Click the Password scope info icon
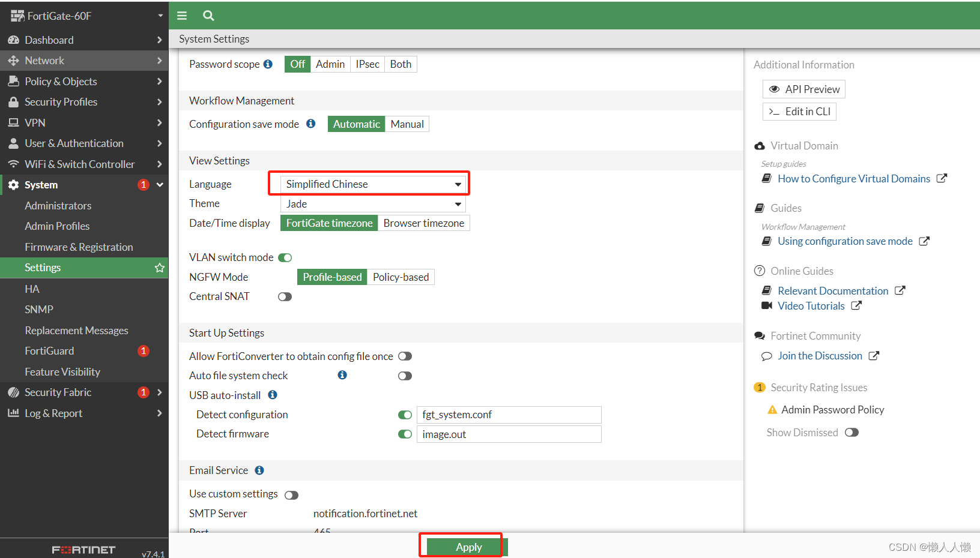 (x=268, y=64)
